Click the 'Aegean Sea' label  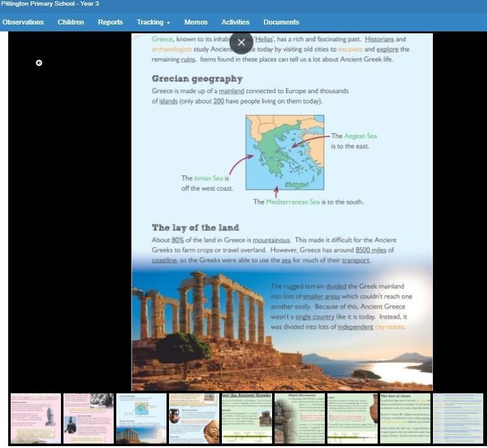coord(360,136)
